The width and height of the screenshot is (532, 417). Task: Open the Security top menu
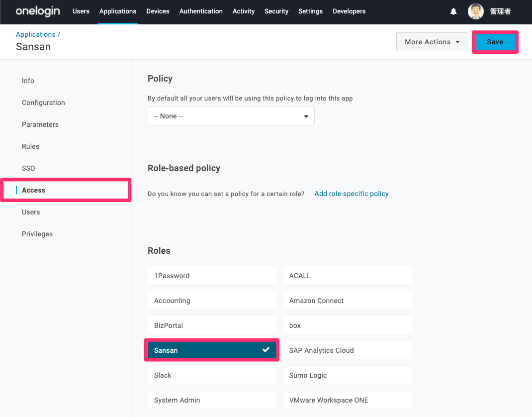click(x=276, y=11)
